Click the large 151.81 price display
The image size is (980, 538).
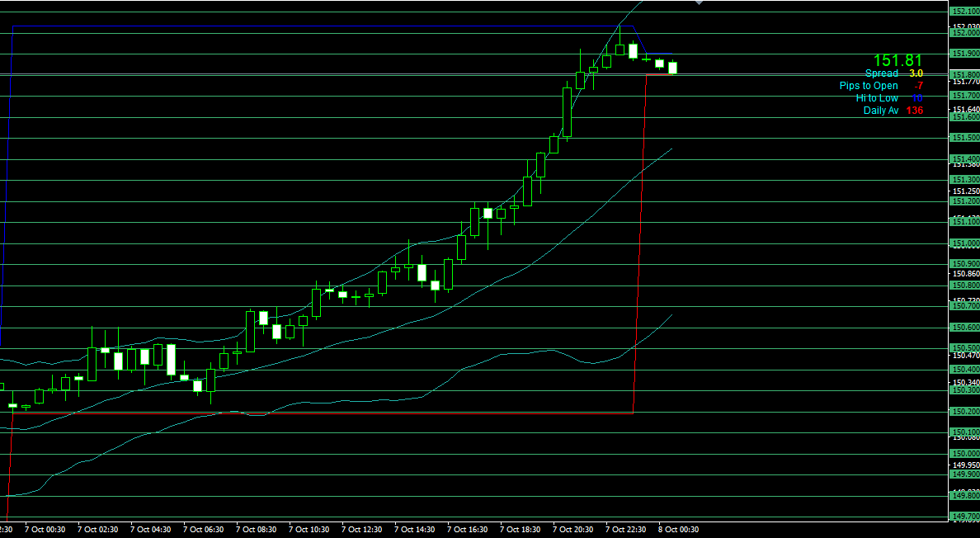click(898, 60)
